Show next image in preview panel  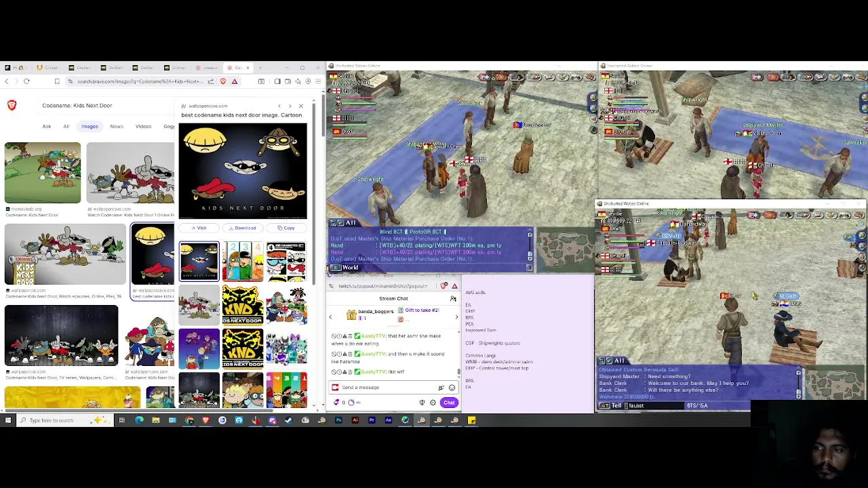pos(290,106)
